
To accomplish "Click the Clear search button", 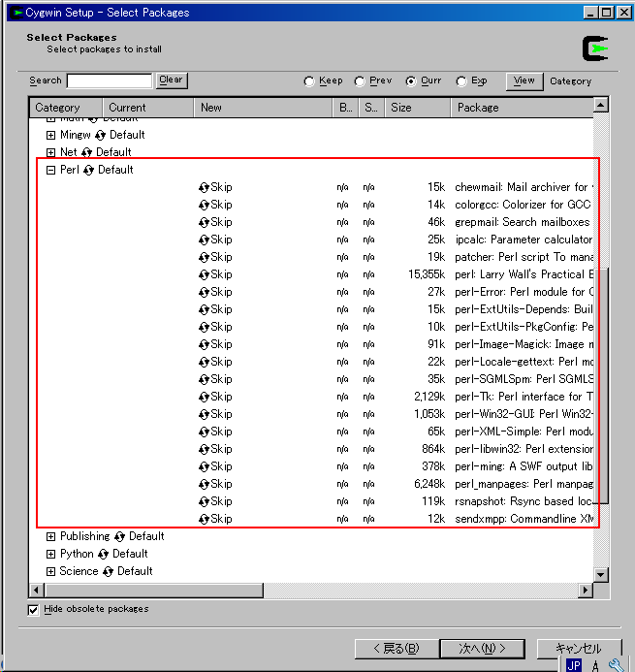I will [171, 80].
